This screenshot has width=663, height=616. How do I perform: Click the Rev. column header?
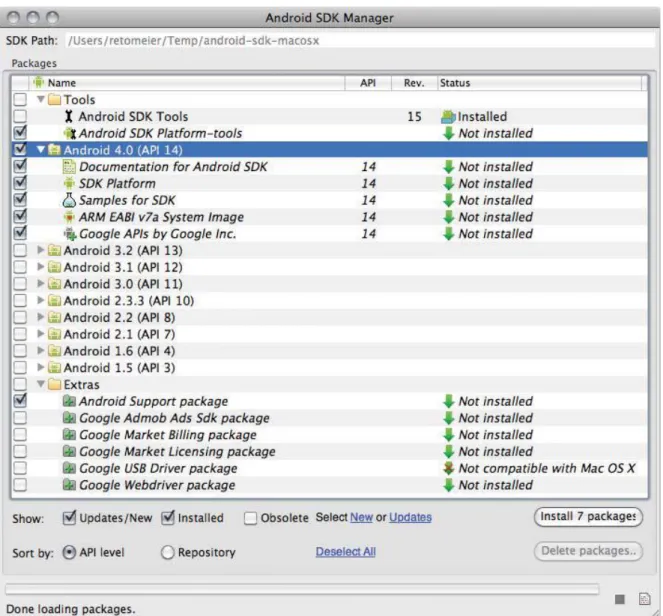coord(414,82)
